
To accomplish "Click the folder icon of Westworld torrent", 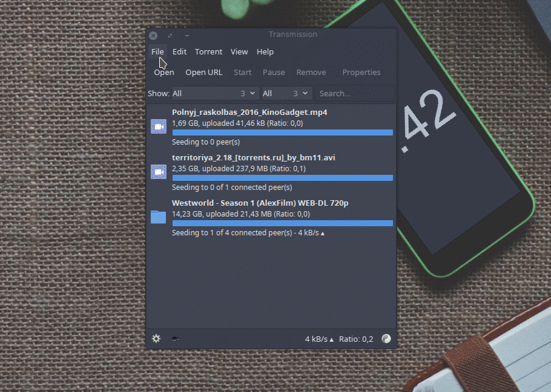I will (x=159, y=217).
